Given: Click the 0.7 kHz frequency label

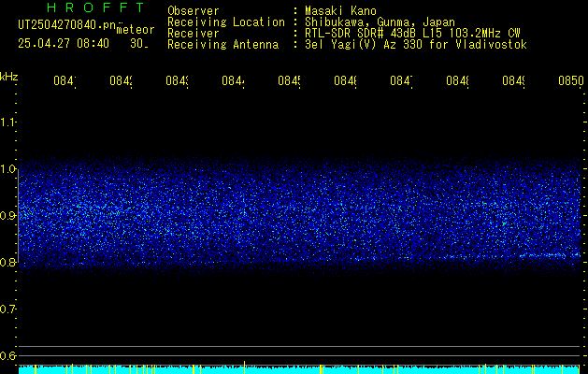Looking at the screenshot, I should pos(7,309).
